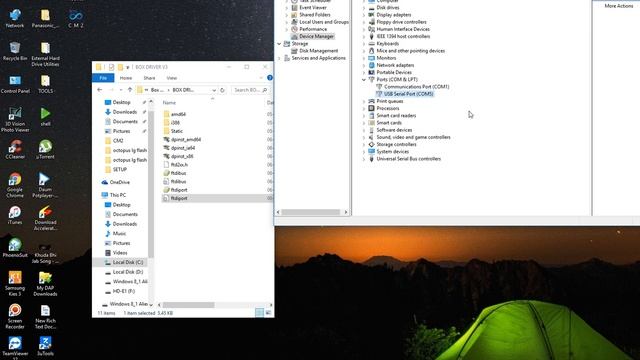Image resolution: width=640 pixels, height=360 pixels.
Task: Sort files by the Name column header
Action: [x=169, y=103]
